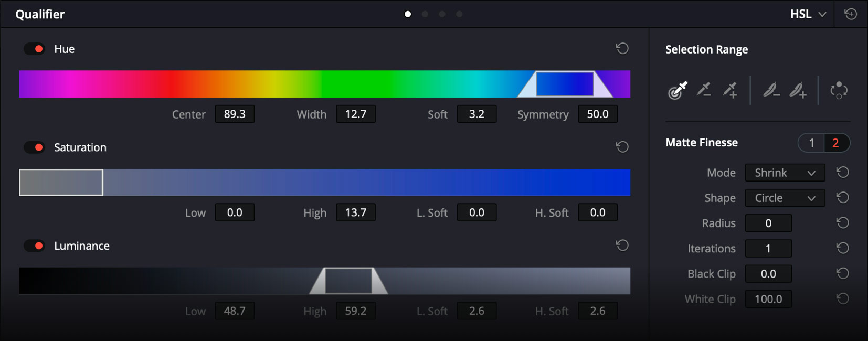The image size is (868, 341).
Task: Click the invert selection icon
Action: click(x=839, y=90)
